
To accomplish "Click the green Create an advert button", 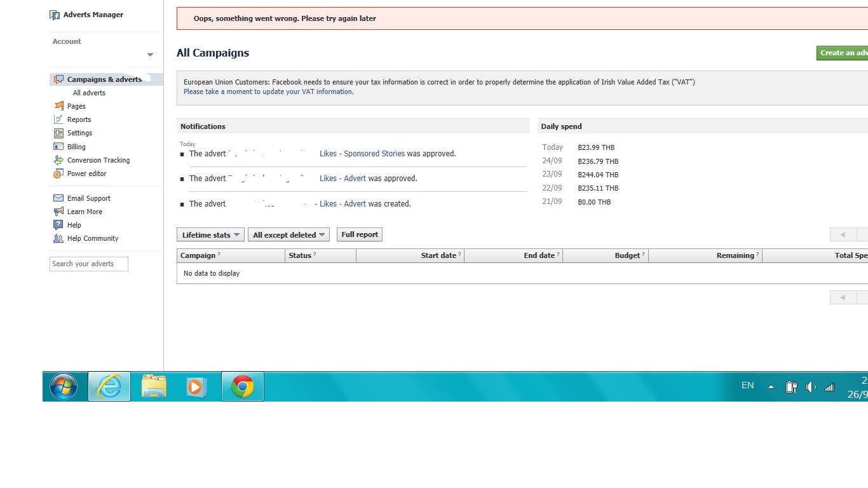I will (x=842, y=53).
